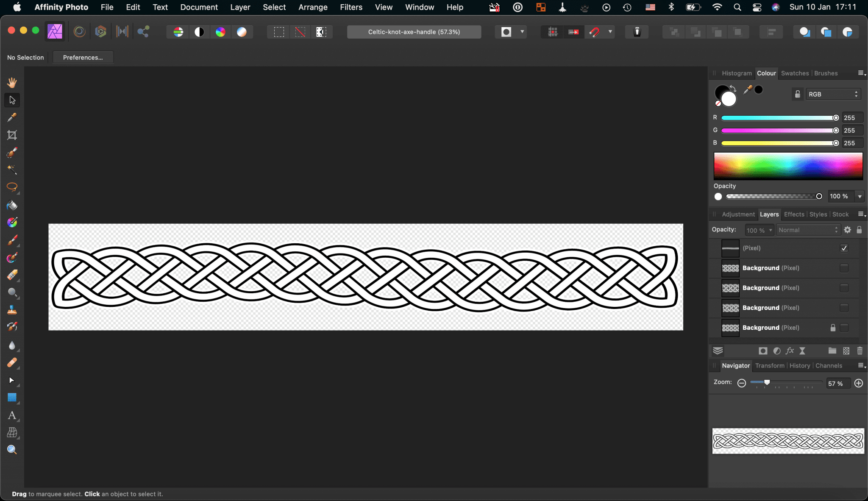Uncheck visibility of top (Pixel) layer
The height and width of the screenshot is (501, 868).
point(844,248)
